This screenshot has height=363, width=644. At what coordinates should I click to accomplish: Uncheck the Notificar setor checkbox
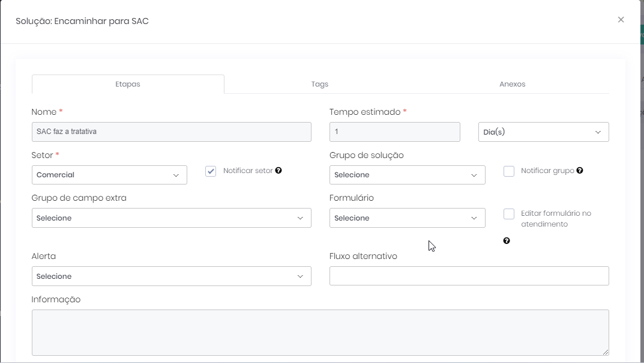tap(211, 171)
